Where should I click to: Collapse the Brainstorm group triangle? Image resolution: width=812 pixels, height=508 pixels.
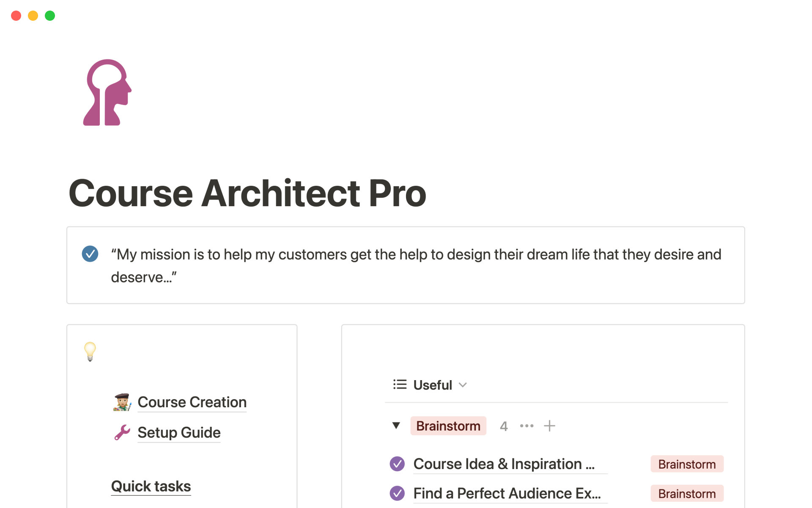(396, 426)
